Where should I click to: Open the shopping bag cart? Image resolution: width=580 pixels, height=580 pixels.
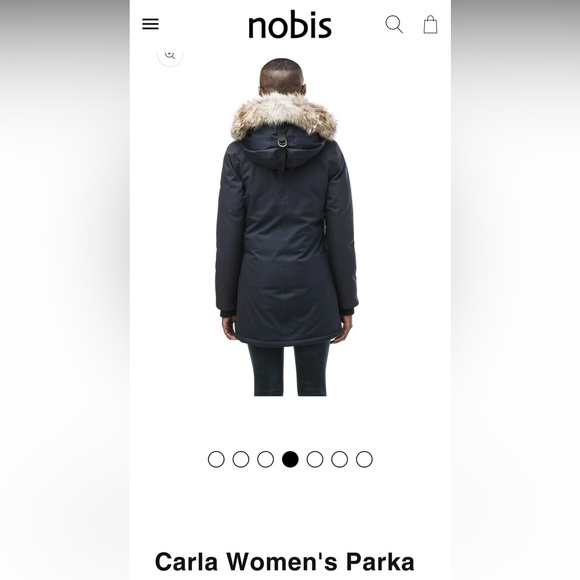pyautogui.click(x=430, y=25)
